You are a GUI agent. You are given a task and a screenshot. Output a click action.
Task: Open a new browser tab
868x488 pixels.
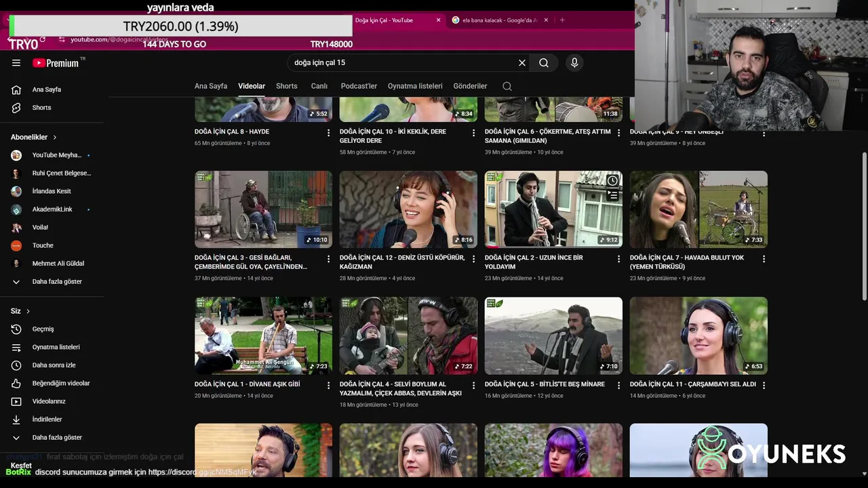coord(562,20)
